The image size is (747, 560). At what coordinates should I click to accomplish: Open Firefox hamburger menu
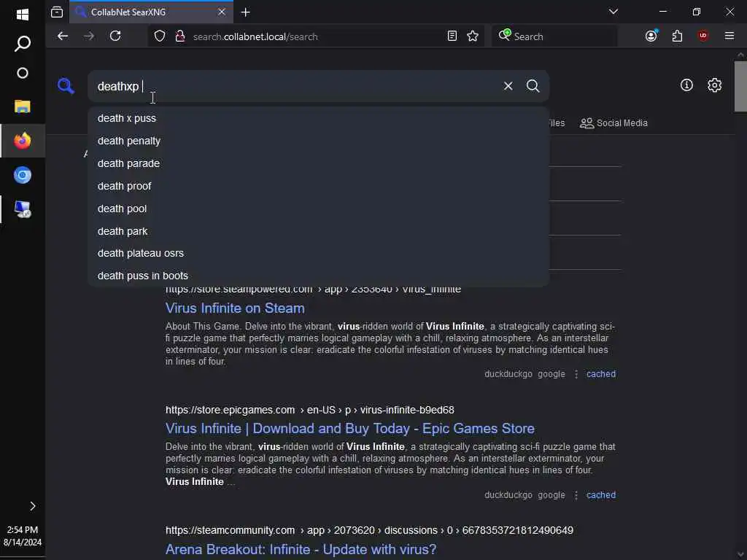coord(729,36)
